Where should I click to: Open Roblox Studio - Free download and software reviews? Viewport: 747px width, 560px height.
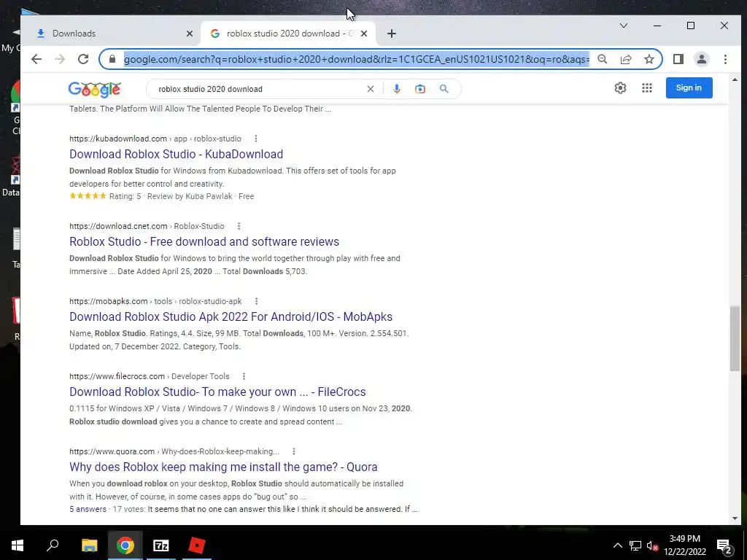click(204, 242)
